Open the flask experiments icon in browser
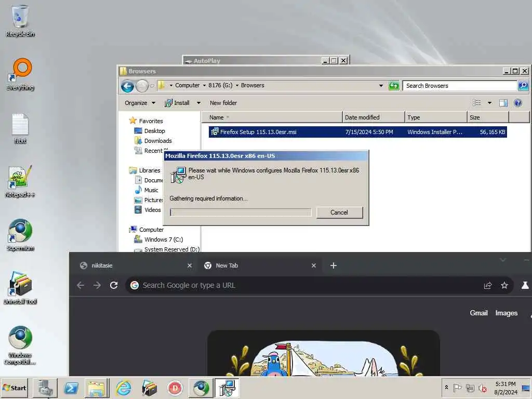The height and width of the screenshot is (399, 532). coord(525,285)
